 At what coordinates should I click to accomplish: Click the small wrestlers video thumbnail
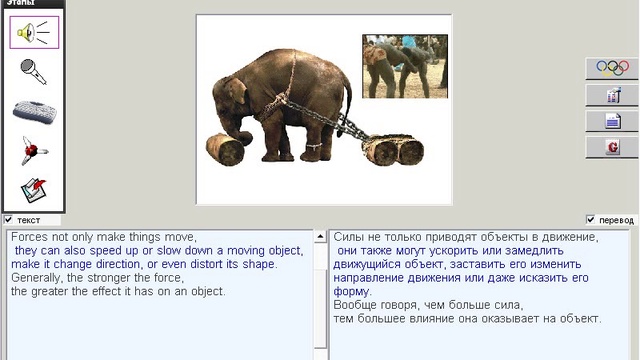coord(405,66)
